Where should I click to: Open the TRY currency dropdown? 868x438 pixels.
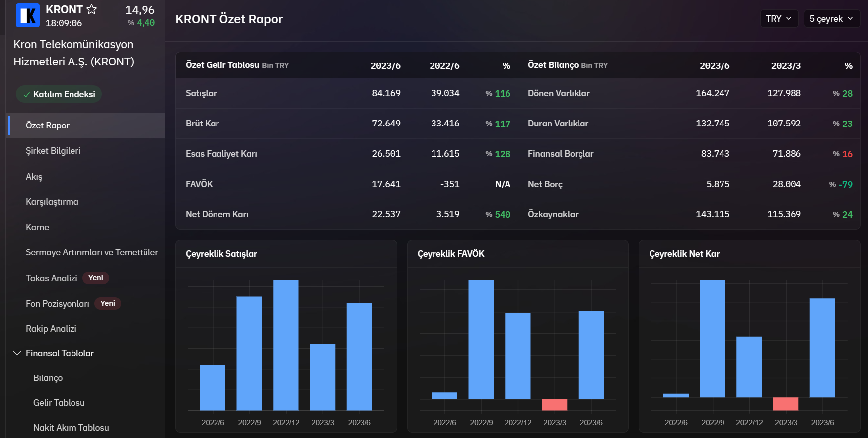click(x=779, y=19)
